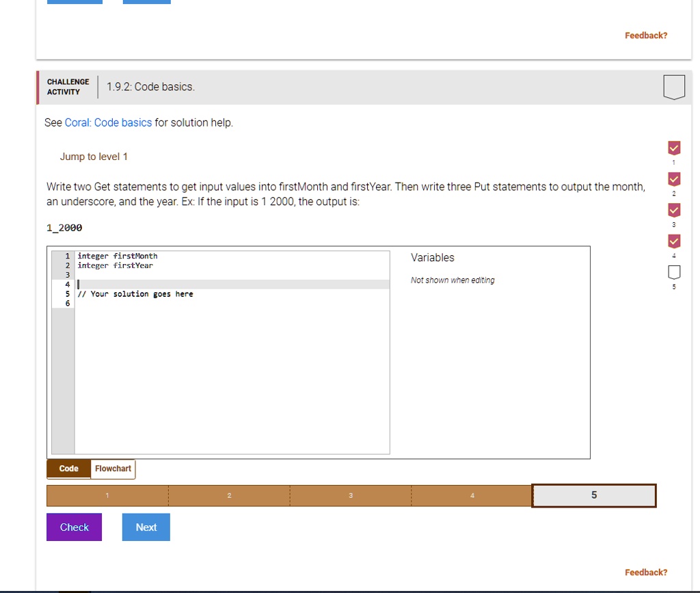Bookmark the 1.9.2 challenge activity
Viewport: 700px width, 593px height.
click(x=674, y=87)
